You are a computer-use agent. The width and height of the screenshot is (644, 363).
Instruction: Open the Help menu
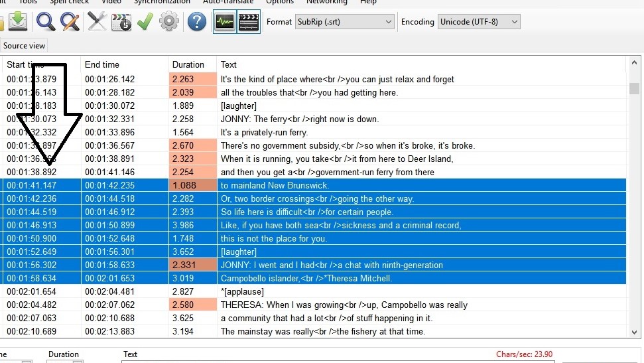point(368,2)
